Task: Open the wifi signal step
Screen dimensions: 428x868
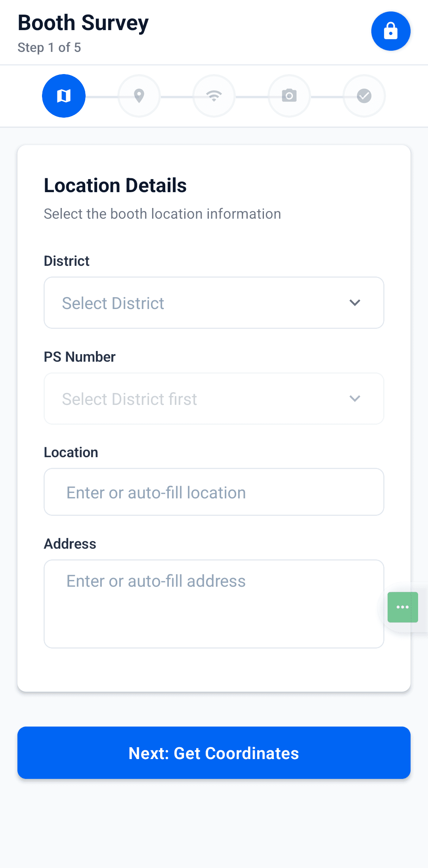Action: click(214, 96)
